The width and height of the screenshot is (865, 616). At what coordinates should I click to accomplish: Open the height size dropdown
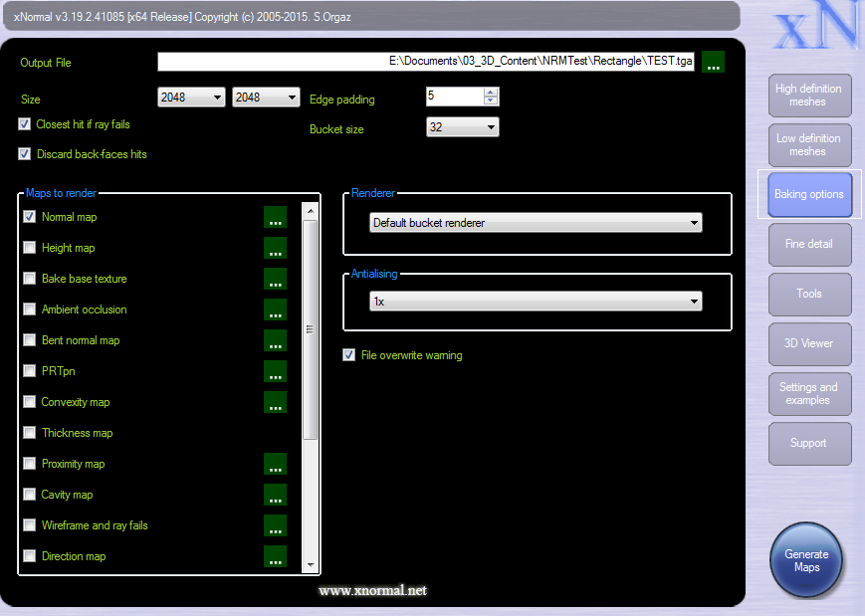point(266,98)
